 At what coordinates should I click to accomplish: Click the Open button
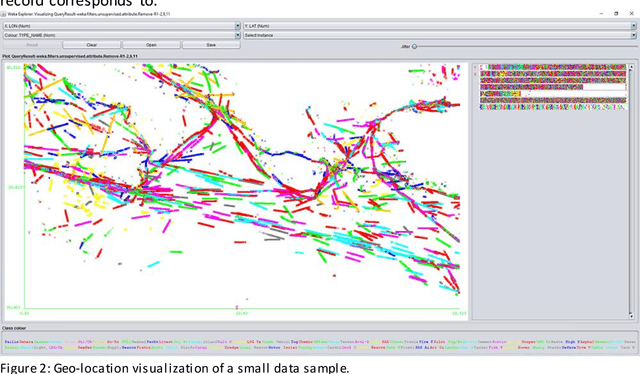click(151, 45)
